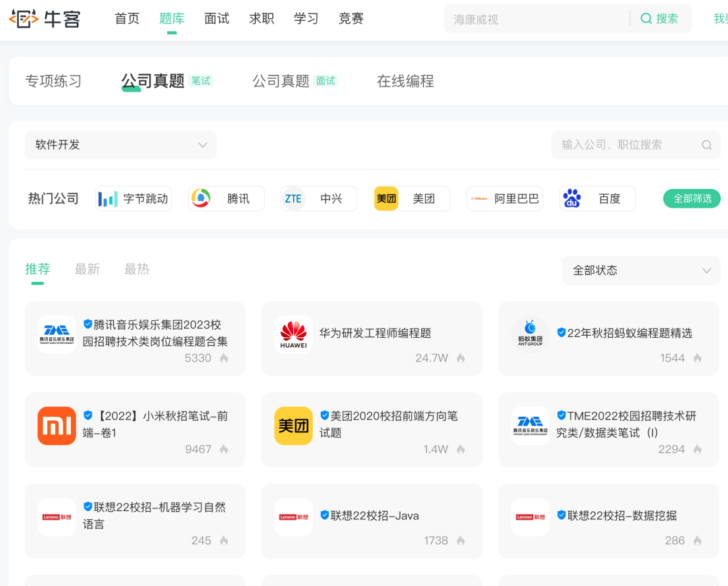
Task: Open the 全部状态 status dropdown
Action: pos(641,270)
